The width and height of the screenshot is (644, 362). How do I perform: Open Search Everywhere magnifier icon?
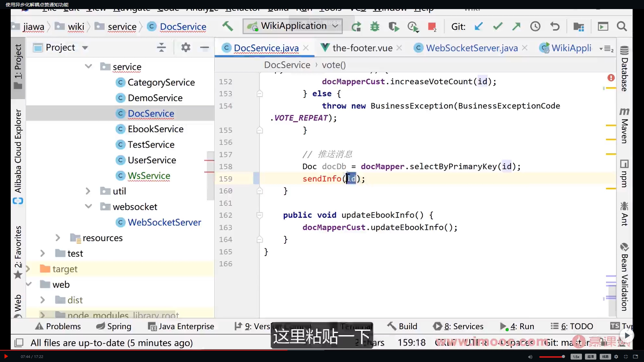click(622, 26)
